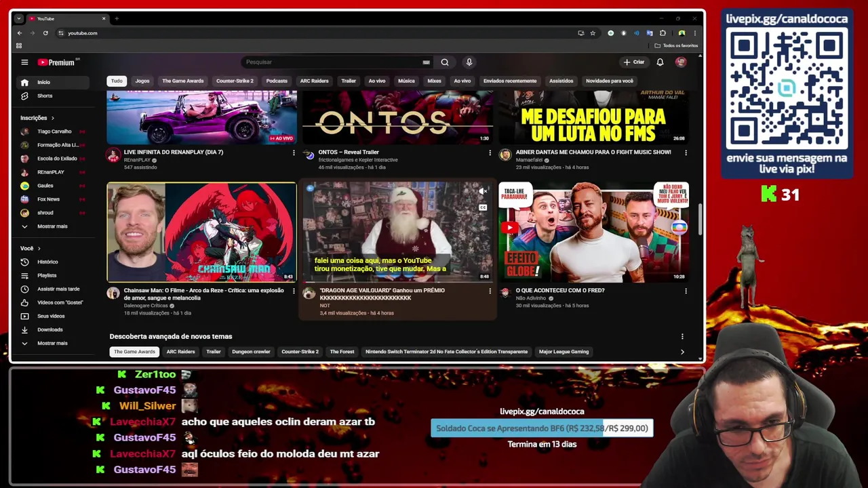
Task: Open Seus vídeos in the sidebar
Action: 53,316
